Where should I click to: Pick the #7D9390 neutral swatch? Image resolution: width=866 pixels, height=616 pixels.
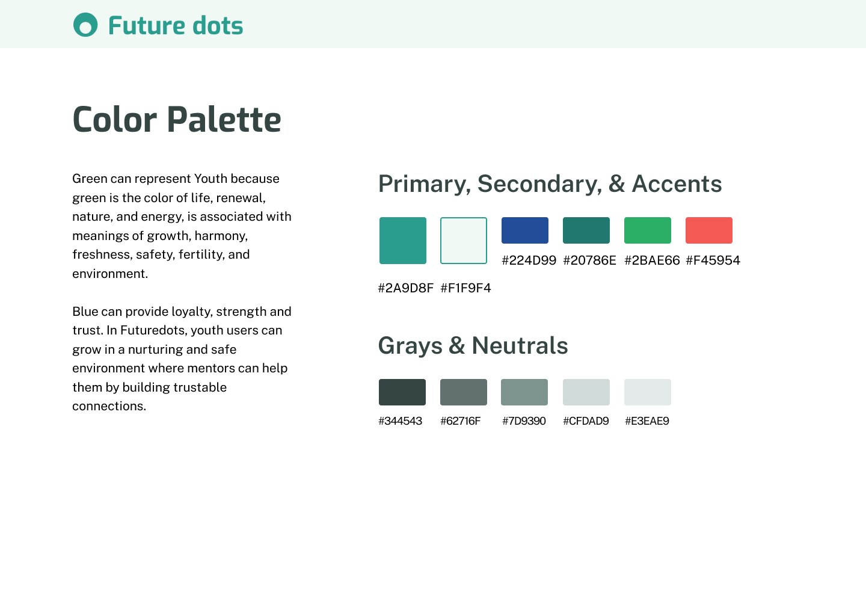tap(524, 392)
